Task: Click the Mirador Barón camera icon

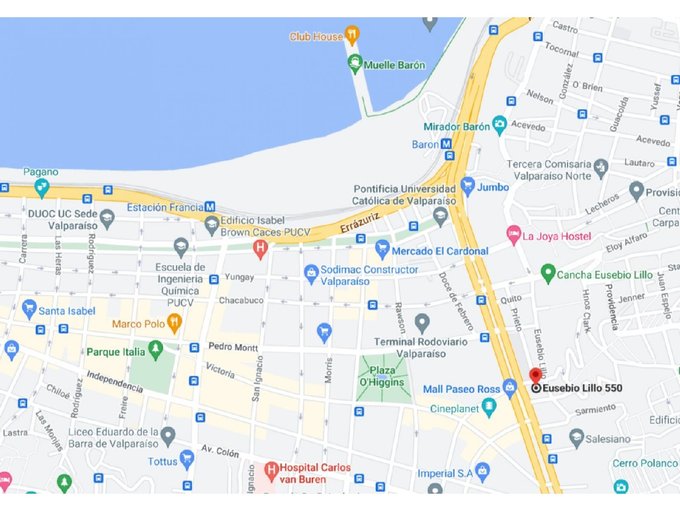Action: click(499, 125)
